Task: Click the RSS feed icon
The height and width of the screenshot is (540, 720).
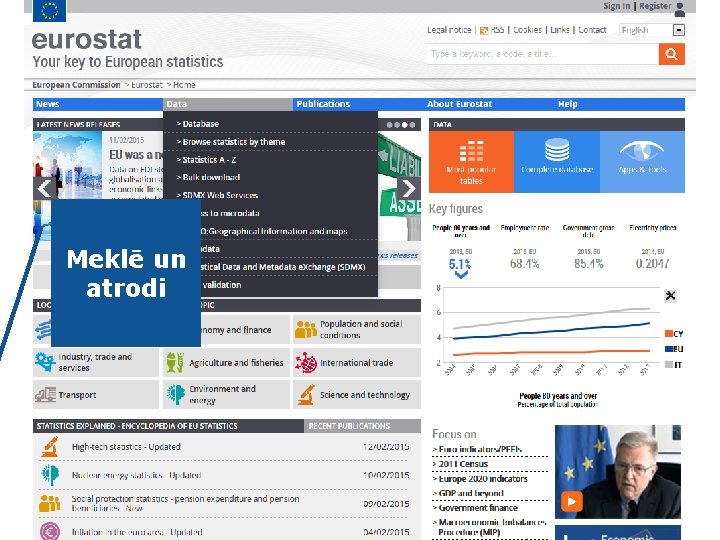Action: (484, 30)
